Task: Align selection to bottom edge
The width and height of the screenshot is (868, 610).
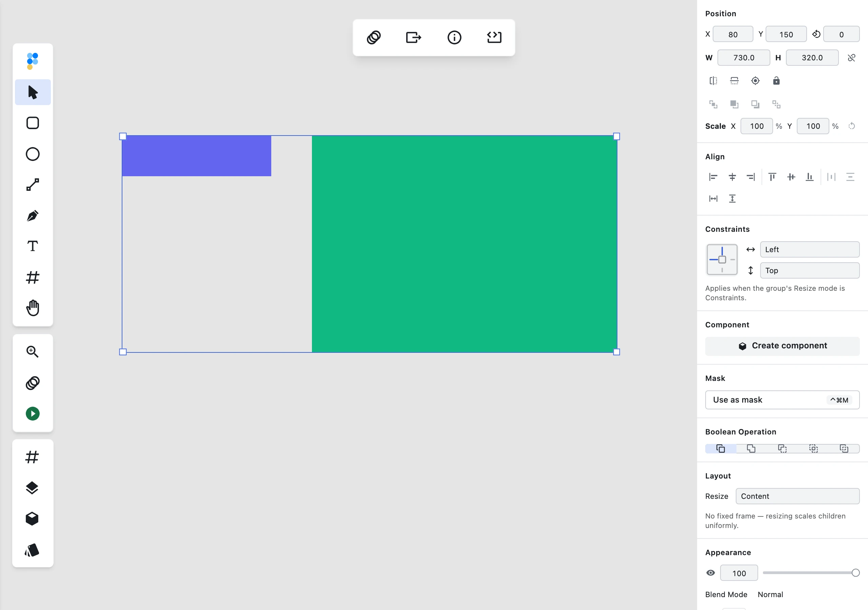Action: [x=810, y=177]
